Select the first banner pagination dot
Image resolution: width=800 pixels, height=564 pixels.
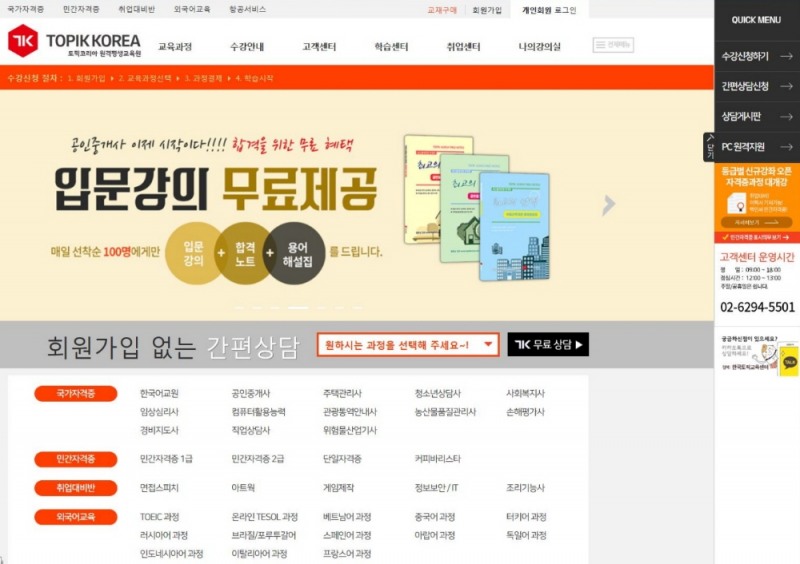coord(240,308)
